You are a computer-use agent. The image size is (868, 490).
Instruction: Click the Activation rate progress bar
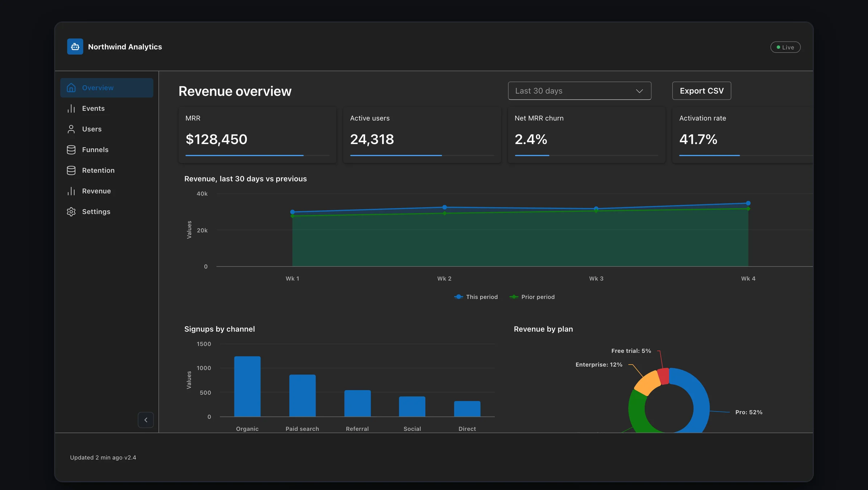coord(746,155)
